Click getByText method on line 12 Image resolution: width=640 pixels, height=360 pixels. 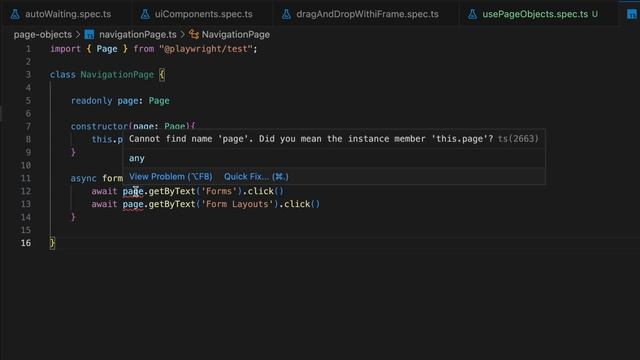click(x=172, y=191)
